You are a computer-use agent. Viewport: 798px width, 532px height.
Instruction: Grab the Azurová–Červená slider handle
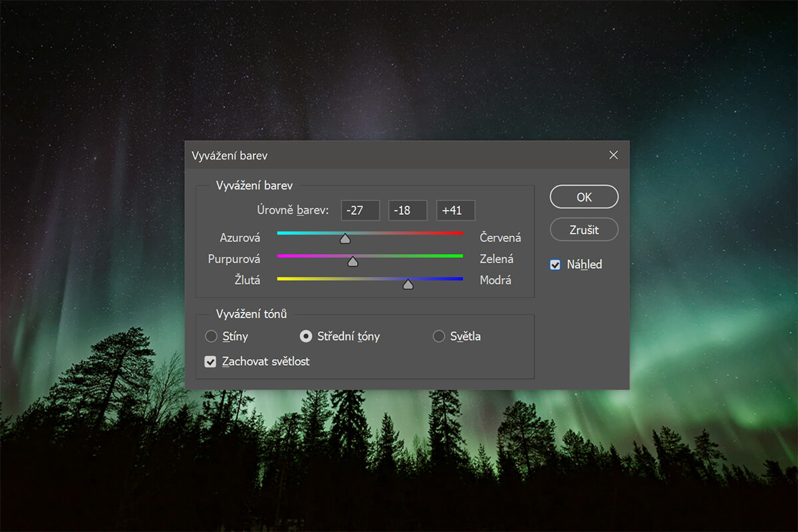click(x=344, y=238)
